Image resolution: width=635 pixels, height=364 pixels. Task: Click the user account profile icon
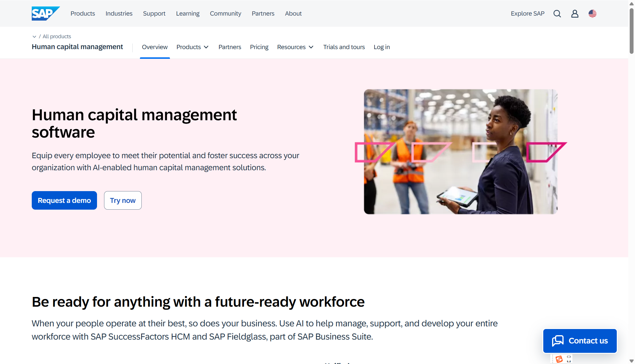click(575, 14)
